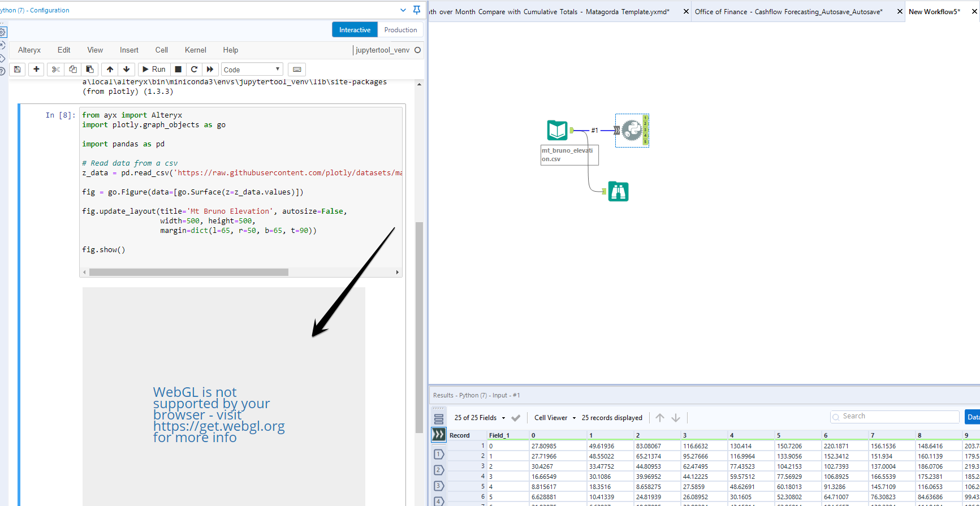Open the command palette keyboard icon
This screenshot has width=980, height=506.
(297, 69)
